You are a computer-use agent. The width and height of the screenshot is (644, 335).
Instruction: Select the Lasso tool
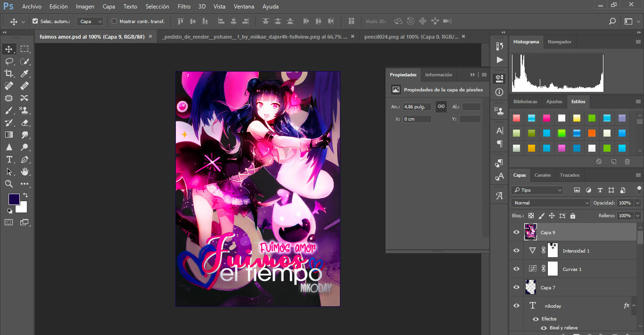point(9,61)
